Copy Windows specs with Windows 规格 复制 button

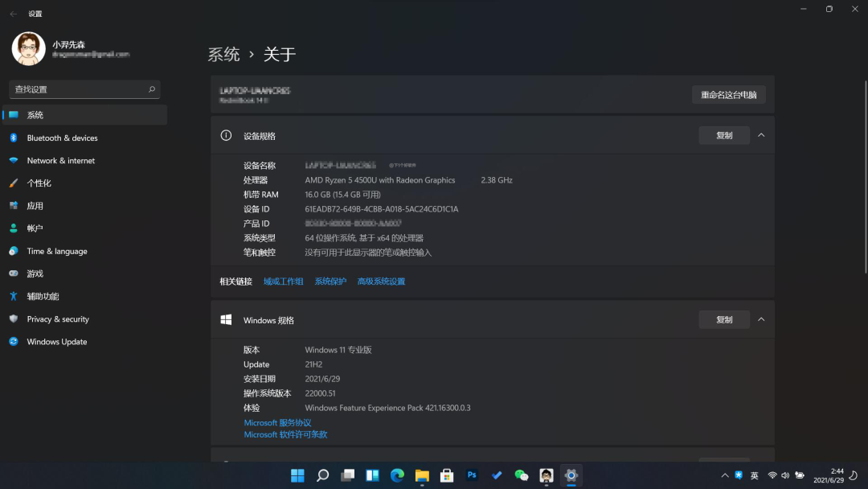[x=724, y=319]
